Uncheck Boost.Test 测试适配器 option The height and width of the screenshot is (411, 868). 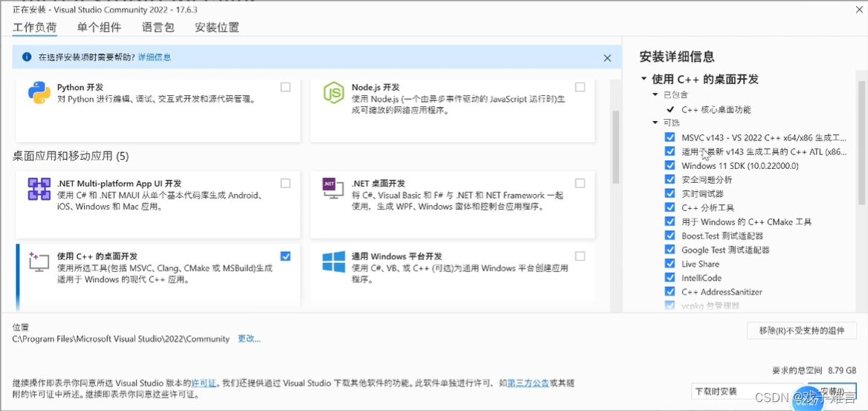pyautogui.click(x=670, y=236)
